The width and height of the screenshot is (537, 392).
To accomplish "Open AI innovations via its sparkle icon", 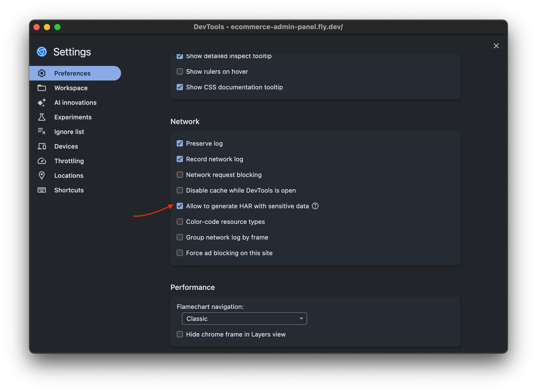I will [42, 103].
